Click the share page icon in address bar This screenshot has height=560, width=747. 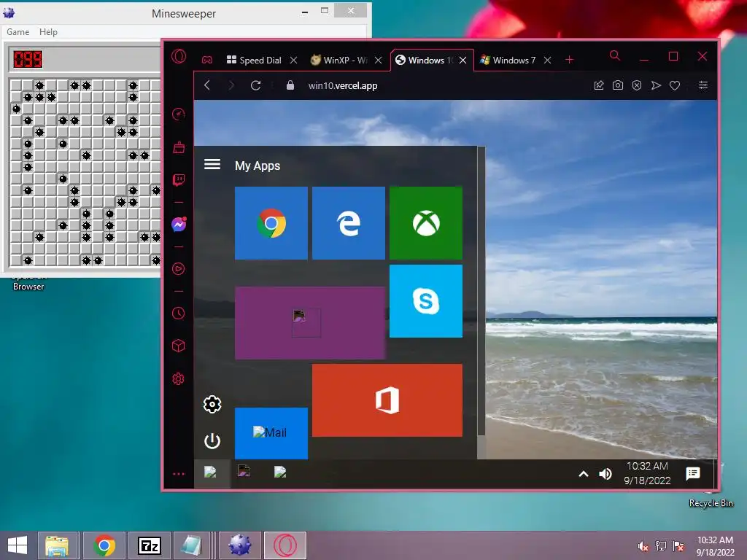pos(599,85)
